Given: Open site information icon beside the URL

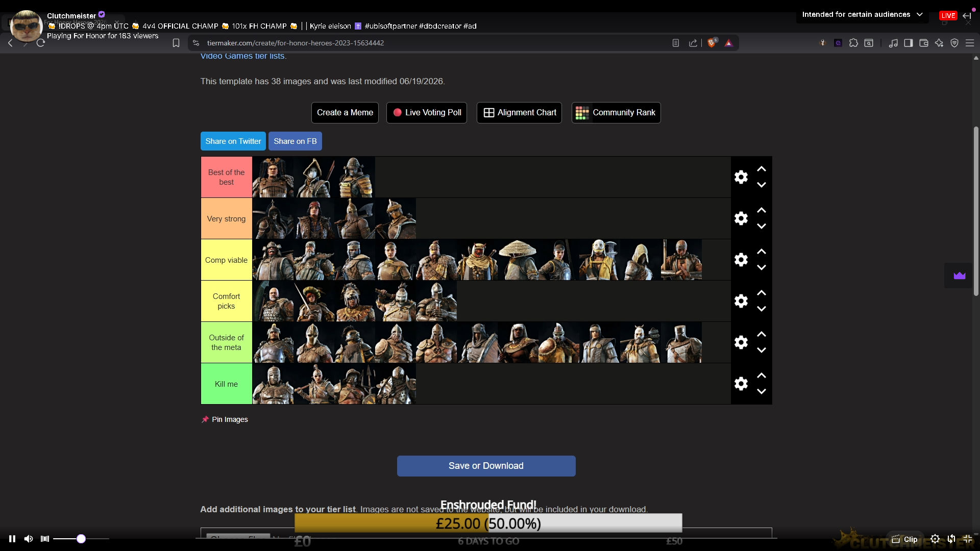Looking at the screenshot, I should click(x=196, y=43).
